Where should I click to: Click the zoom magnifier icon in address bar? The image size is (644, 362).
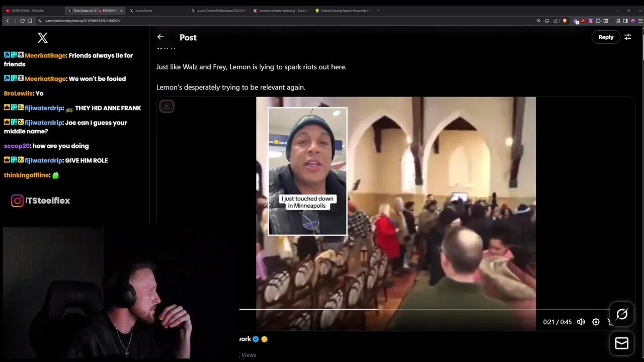click(538, 21)
